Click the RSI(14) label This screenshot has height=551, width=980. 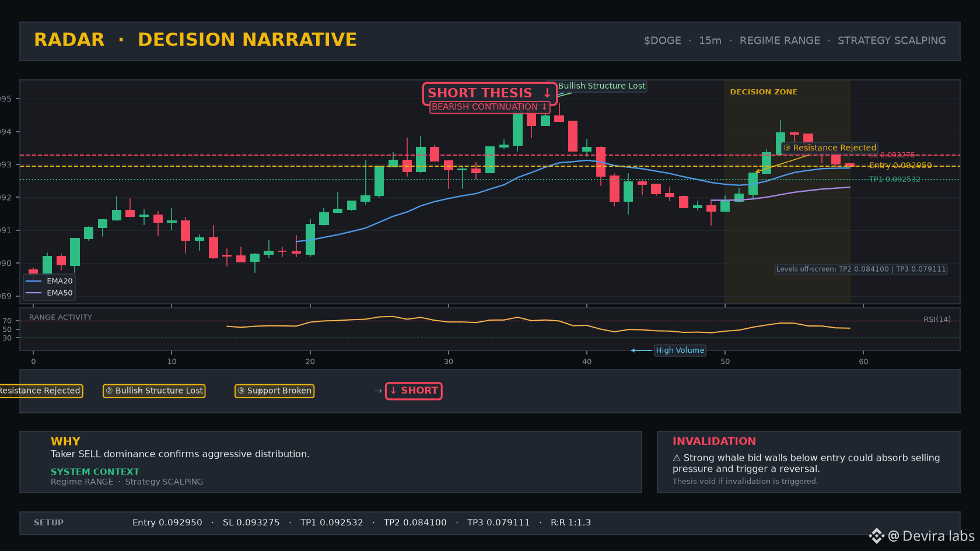937,319
